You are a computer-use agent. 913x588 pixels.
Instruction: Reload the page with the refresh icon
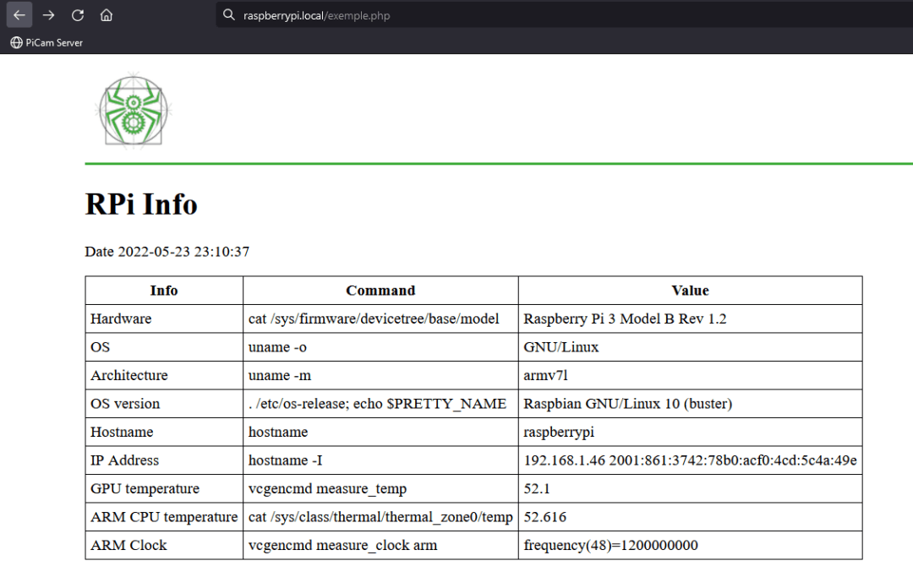coord(78,14)
